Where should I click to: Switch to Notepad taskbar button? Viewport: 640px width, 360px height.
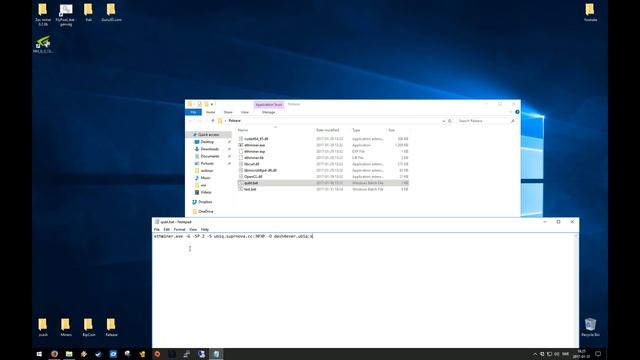pos(216,354)
